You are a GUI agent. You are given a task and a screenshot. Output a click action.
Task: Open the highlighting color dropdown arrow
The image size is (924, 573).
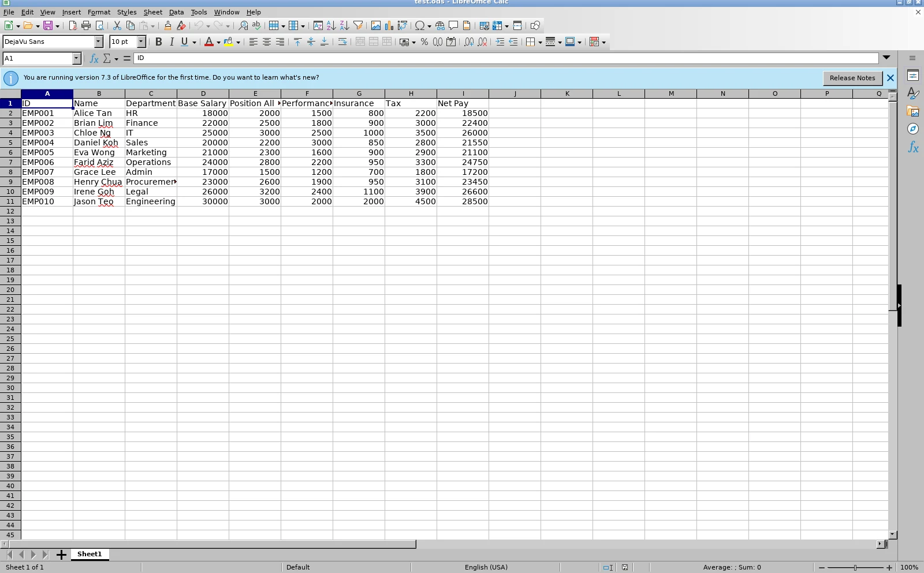pyautogui.click(x=238, y=42)
